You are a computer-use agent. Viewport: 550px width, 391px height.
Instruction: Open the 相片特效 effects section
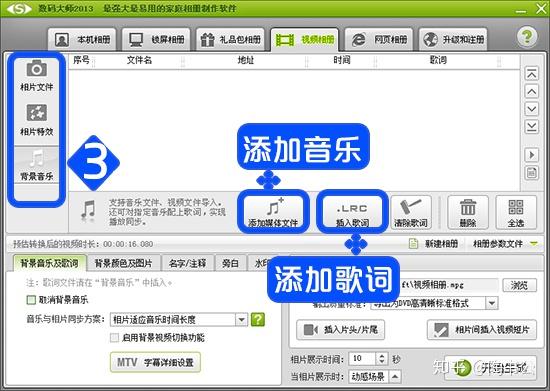36,120
